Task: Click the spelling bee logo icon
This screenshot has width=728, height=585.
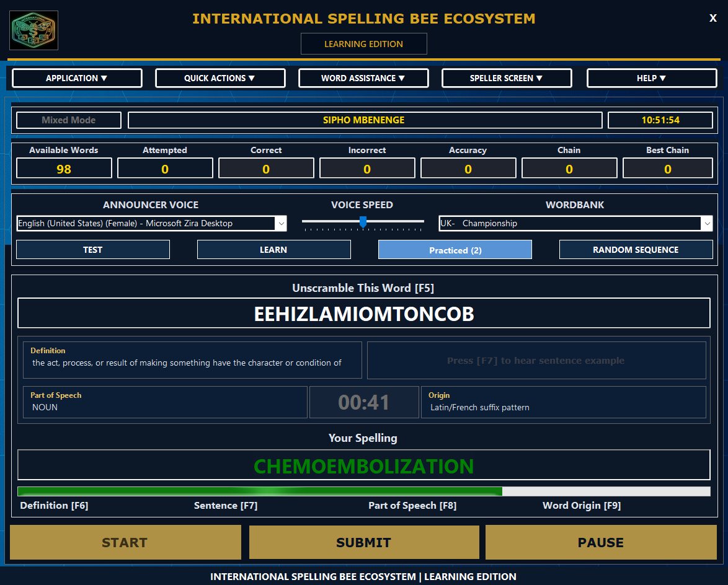Action: point(34,30)
